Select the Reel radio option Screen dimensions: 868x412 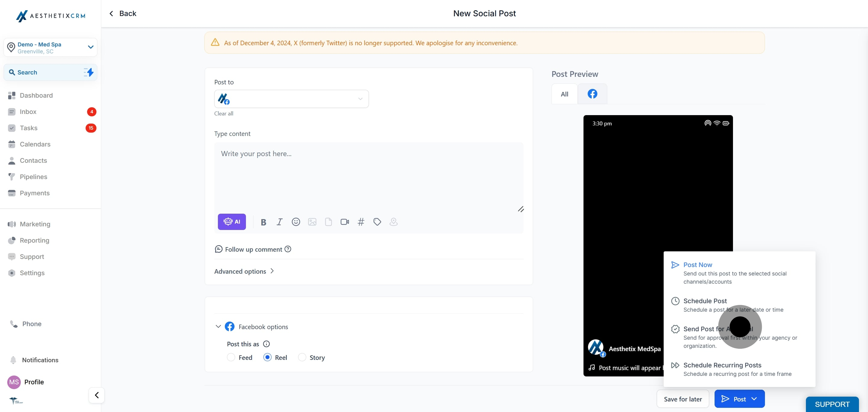267,357
